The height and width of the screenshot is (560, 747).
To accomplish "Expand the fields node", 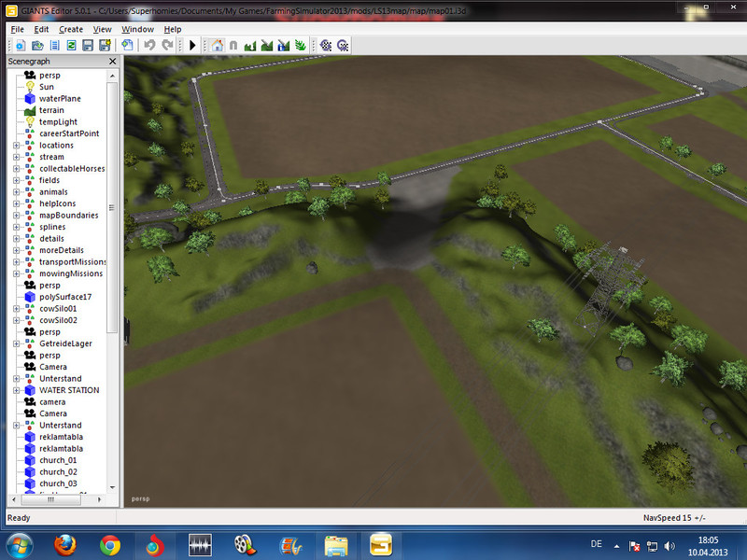I will [16, 180].
